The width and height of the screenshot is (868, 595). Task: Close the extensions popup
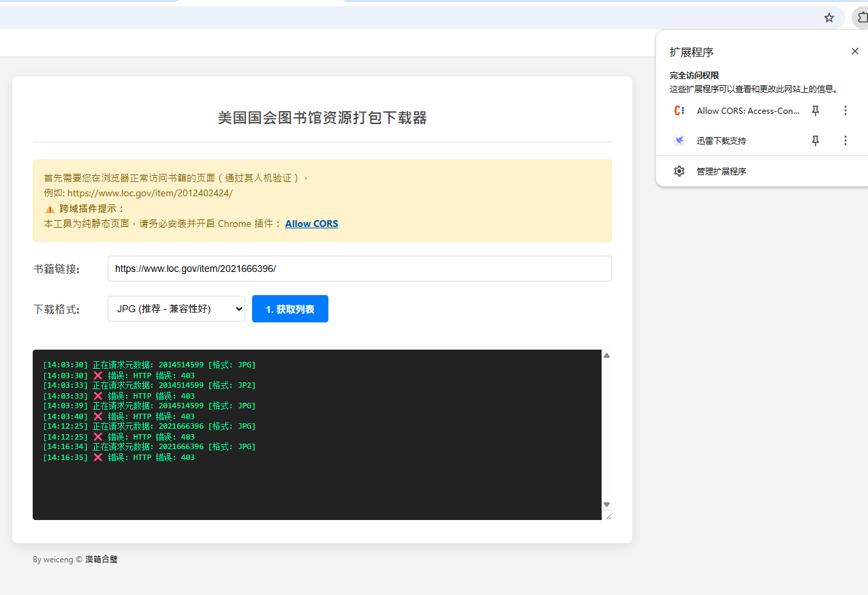coord(855,51)
